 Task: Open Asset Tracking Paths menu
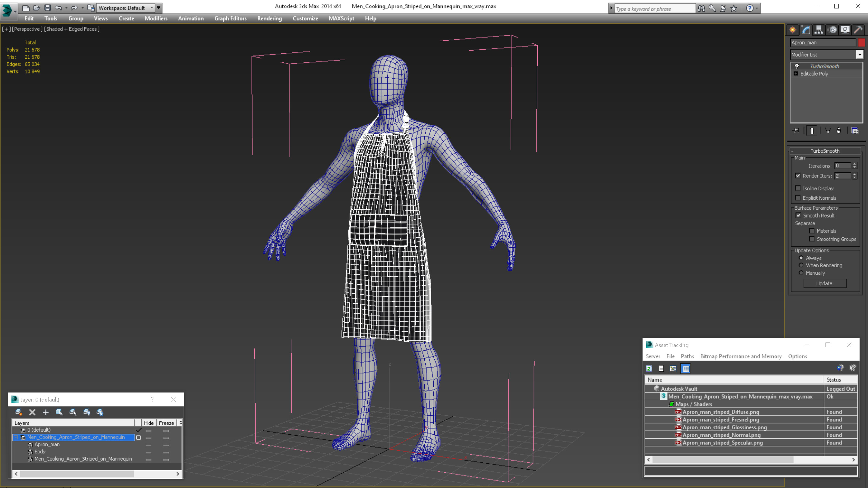[687, 356]
